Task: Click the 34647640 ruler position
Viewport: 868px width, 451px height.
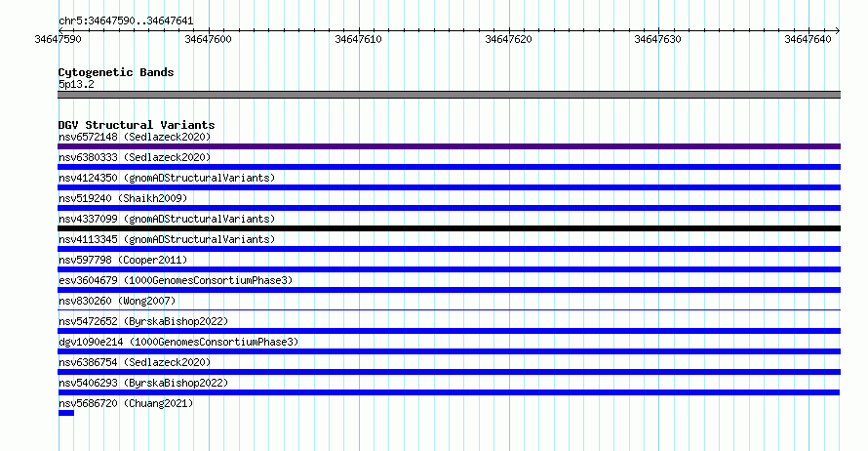Action: 808,39
